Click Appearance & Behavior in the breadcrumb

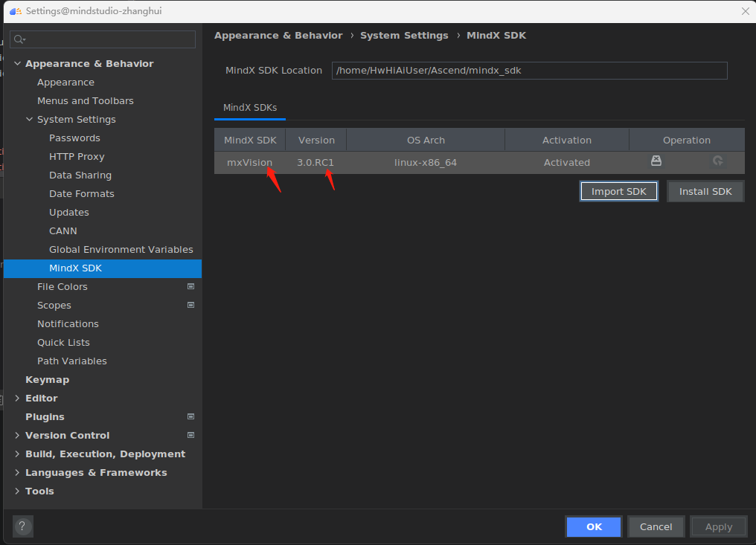[278, 36]
